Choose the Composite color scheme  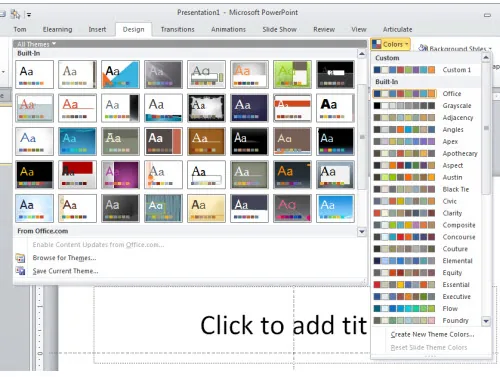427,225
